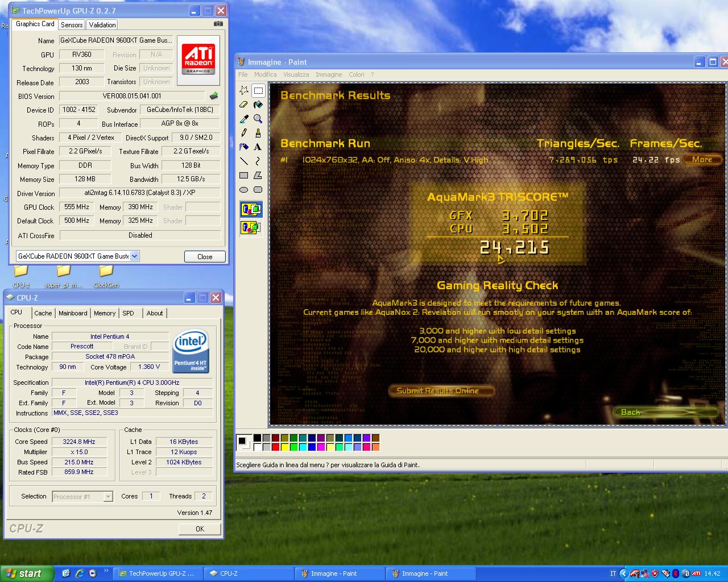
Task: Expand hidden system tray icons arrow
Action: [x=623, y=573]
